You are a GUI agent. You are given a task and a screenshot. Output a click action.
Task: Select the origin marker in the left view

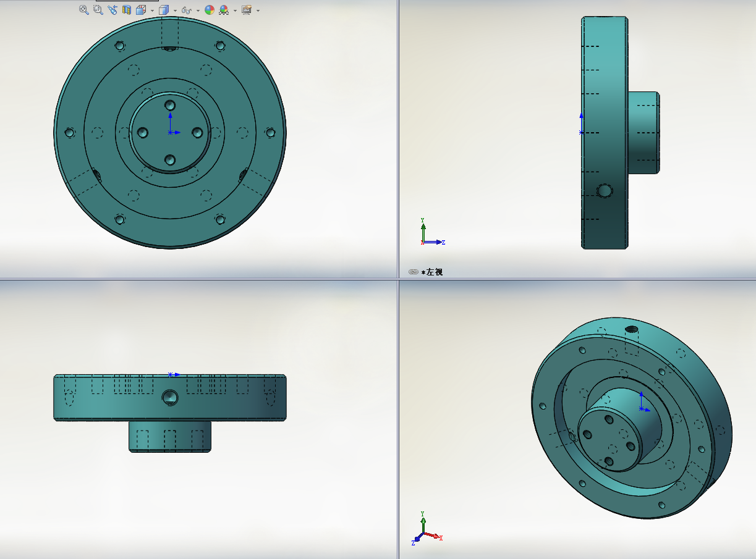click(x=581, y=132)
